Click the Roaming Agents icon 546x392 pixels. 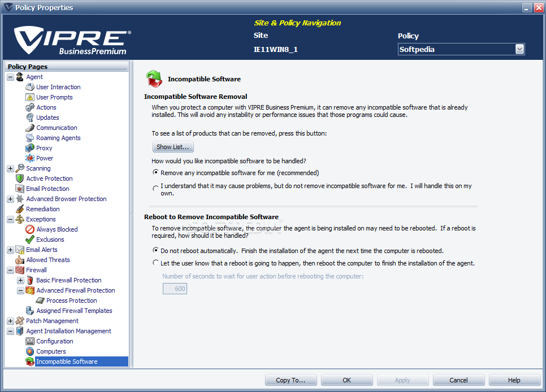[30, 138]
